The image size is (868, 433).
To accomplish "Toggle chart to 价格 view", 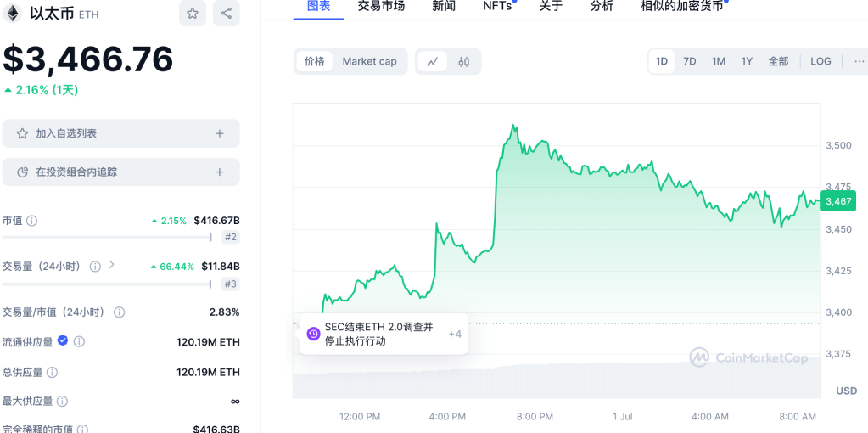I will tap(314, 61).
